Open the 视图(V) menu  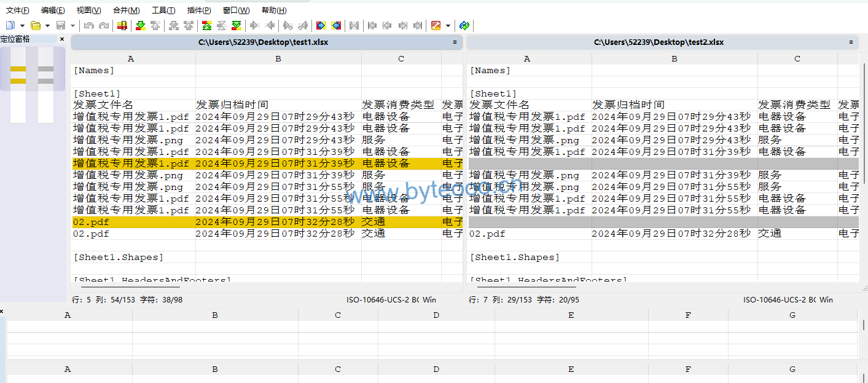[88, 10]
